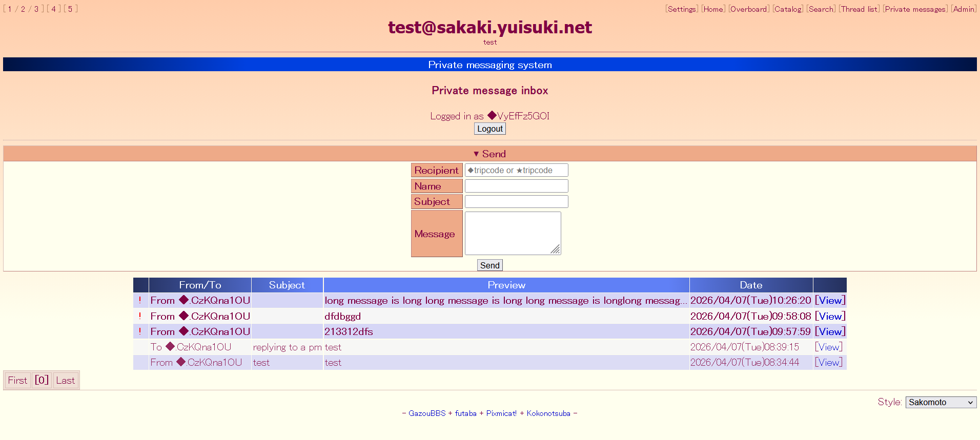Image resolution: width=980 pixels, height=440 pixels.
Task: Go to the Overboard page
Action: click(748, 9)
